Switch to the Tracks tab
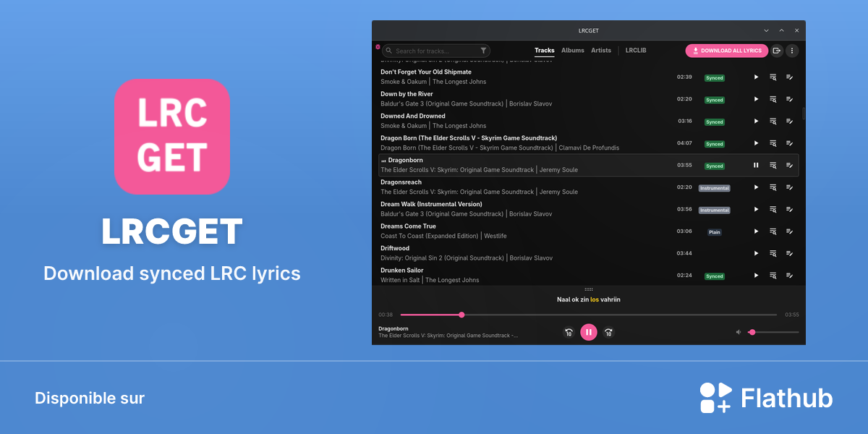The image size is (868, 434). click(545, 51)
